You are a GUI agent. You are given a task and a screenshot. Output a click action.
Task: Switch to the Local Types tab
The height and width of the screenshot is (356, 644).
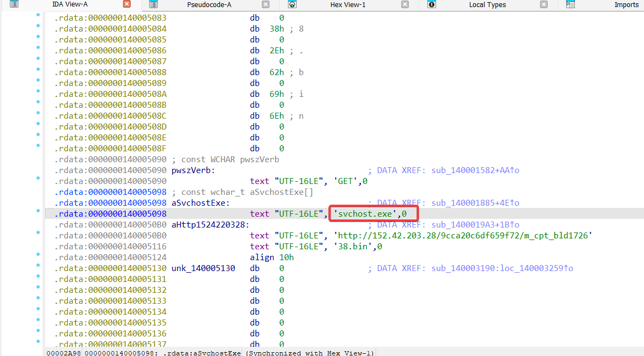point(487,4)
